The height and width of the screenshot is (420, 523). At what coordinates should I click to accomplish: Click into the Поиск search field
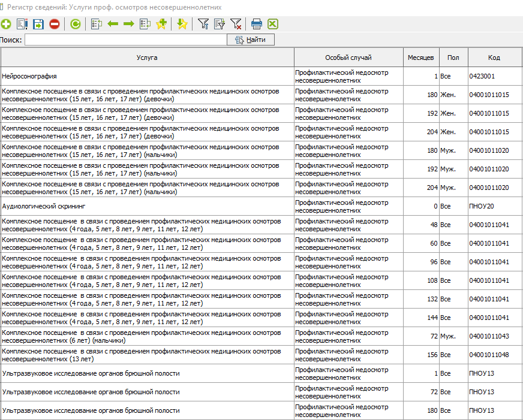coord(125,40)
